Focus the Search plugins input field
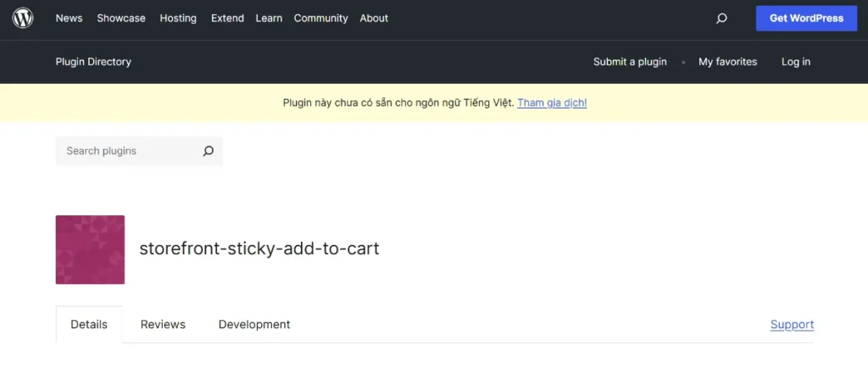 [x=127, y=151]
